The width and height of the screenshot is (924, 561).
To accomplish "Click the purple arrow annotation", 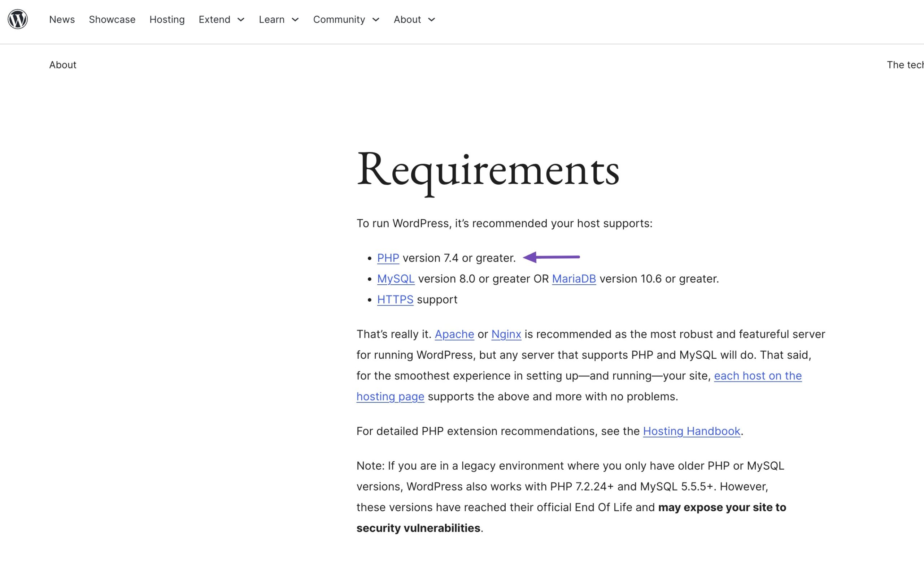I will [x=551, y=257].
